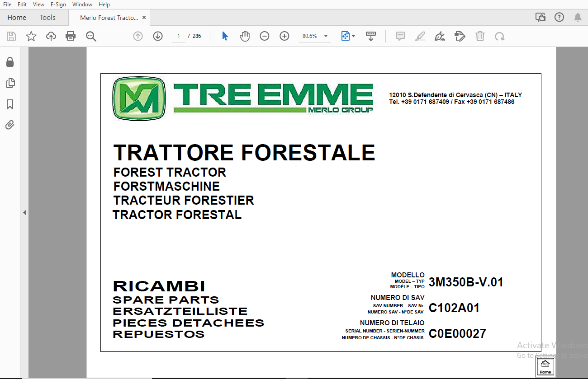588x379 pixels.
Task: Go to the next page arrow
Action: tap(158, 36)
